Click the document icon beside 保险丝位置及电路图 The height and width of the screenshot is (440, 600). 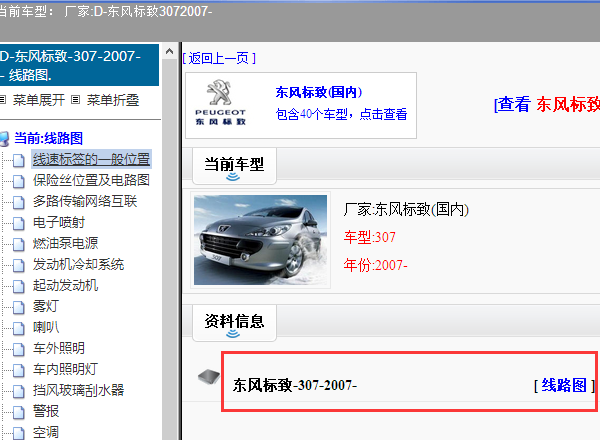click(18, 181)
